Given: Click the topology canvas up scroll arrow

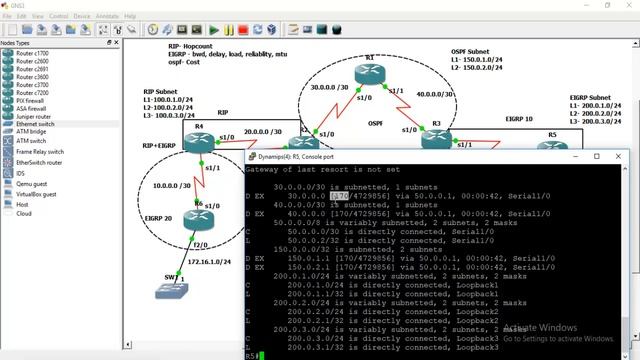Looking at the screenshot, I should 636,43.
